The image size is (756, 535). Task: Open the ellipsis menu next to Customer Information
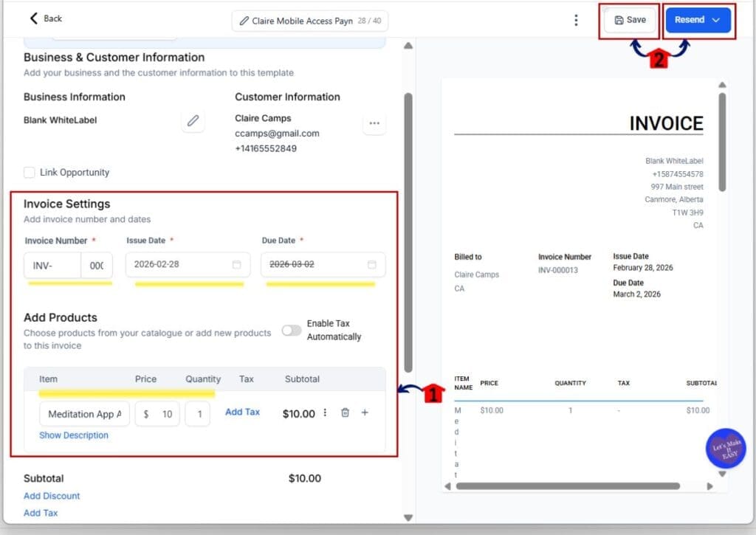[x=374, y=124]
